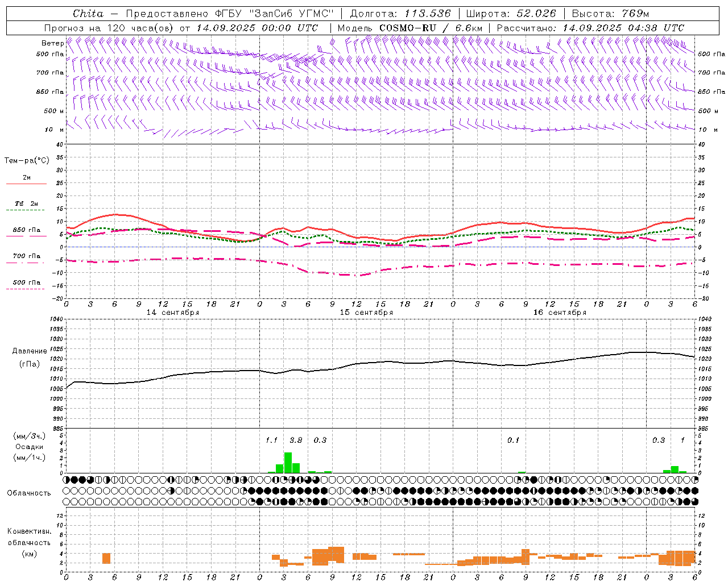The height and width of the screenshot is (582, 728).
Task: Click the "2м" temperature legend entry
Action: (27, 178)
